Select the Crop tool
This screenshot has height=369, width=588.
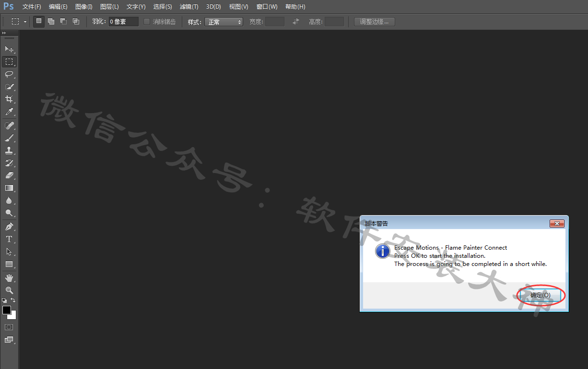[9, 99]
